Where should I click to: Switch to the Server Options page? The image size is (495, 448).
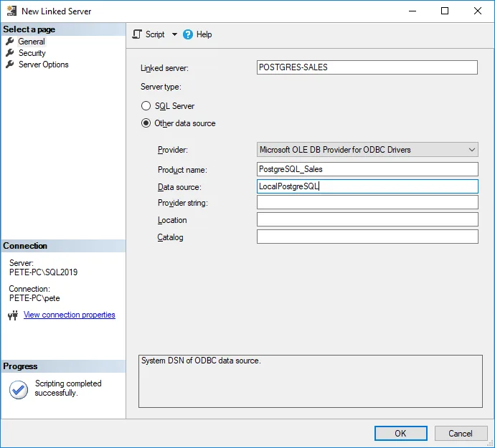[43, 65]
